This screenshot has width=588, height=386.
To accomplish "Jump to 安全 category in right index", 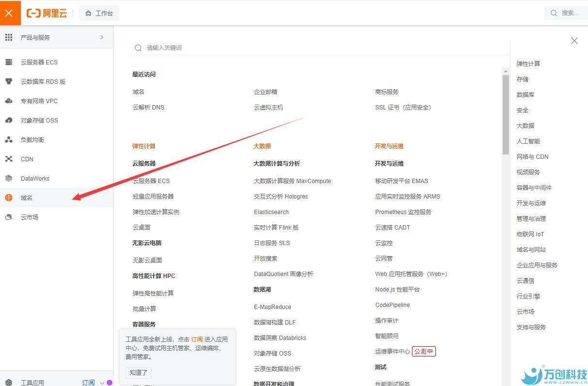I will [x=523, y=110].
